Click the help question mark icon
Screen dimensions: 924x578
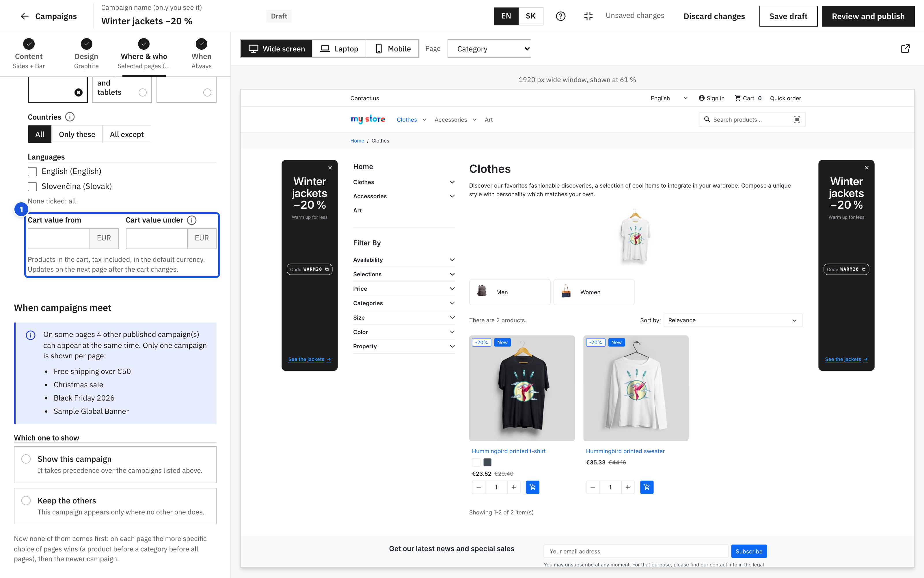tap(560, 16)
